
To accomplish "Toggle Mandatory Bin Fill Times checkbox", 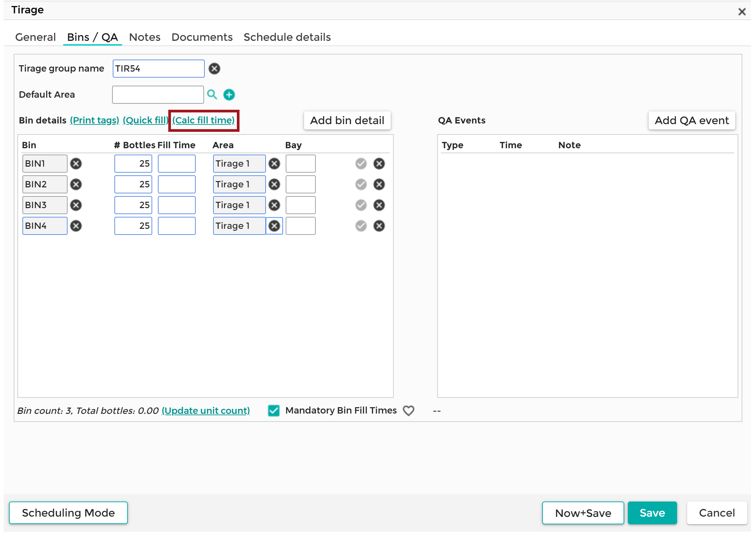I will click(x=274, y=411).
